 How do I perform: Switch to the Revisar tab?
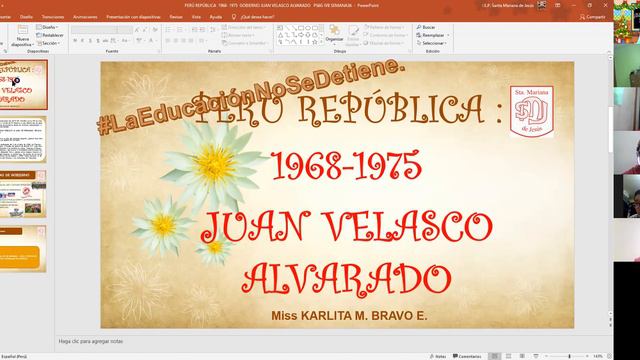click(x=176, y=17)
